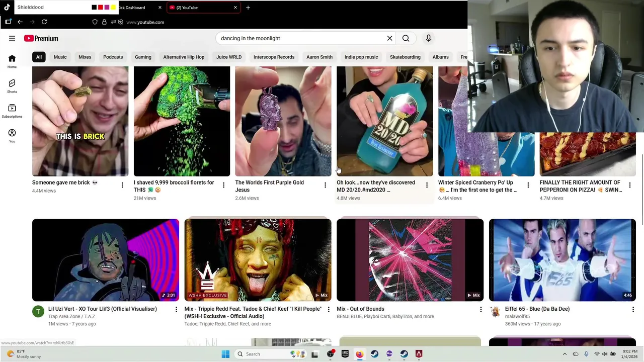Image resolution: width=644 pixels, height=362 pixels.
Task: Open the 'THIS IS BRICK' short thumbnail
Action: click(80, 121)
